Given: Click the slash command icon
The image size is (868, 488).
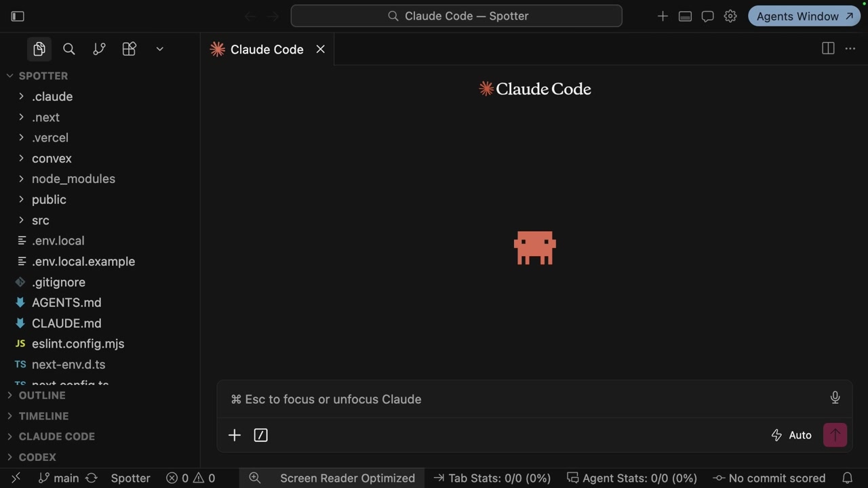Looking at the screenshot, I should [260, 435].
